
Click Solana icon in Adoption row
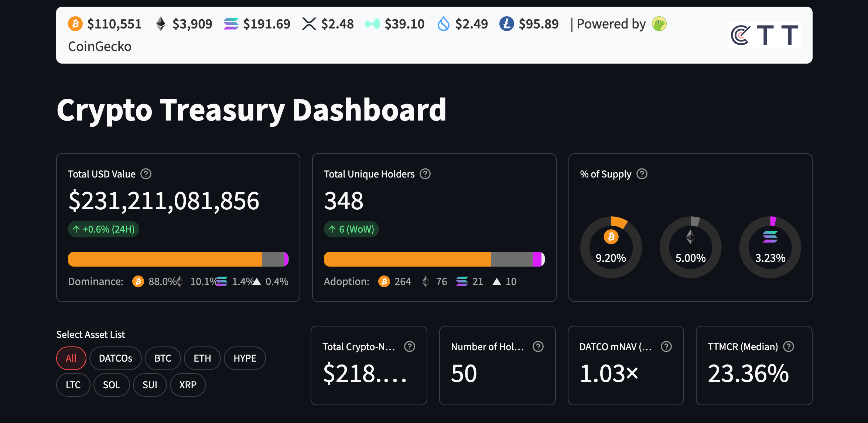click(462, 281)
